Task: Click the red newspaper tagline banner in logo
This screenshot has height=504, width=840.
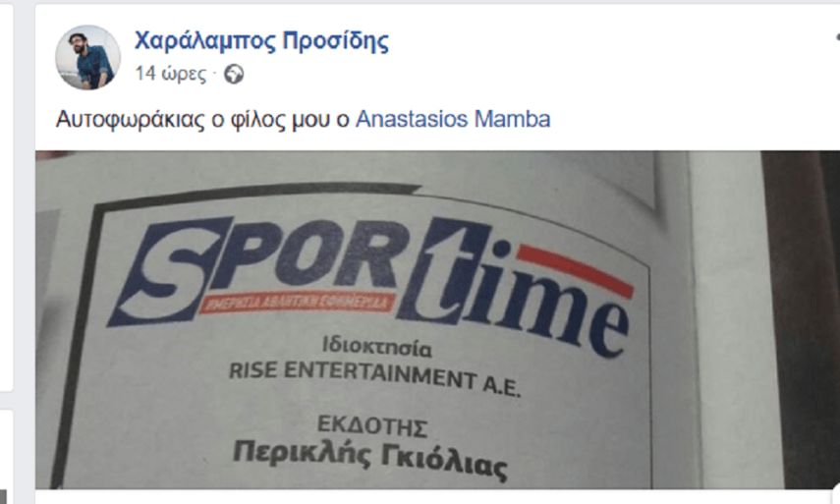Action: coord(298,304)
